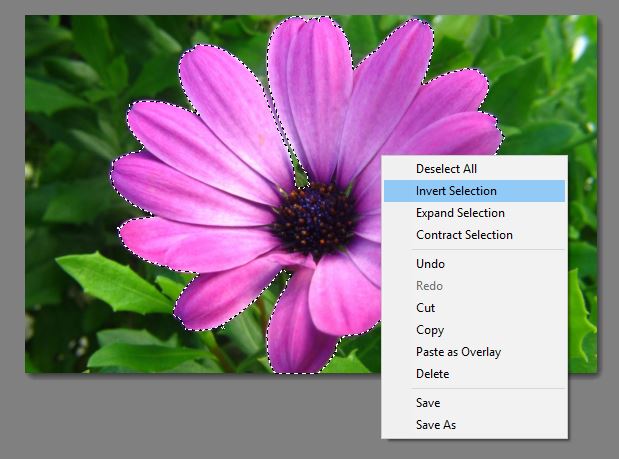619x459 pixels.
Task: Choose Contract Selection option
Action: coord(474,235)
